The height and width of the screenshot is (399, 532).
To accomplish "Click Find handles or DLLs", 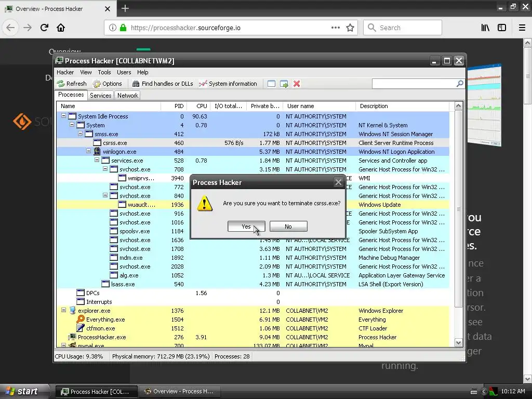I will click(x=163, y=84).
